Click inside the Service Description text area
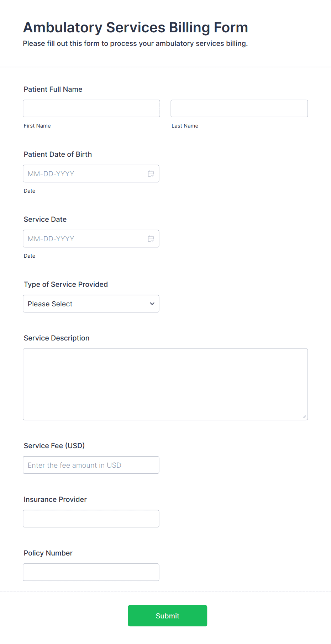 (x=165, y=384)
